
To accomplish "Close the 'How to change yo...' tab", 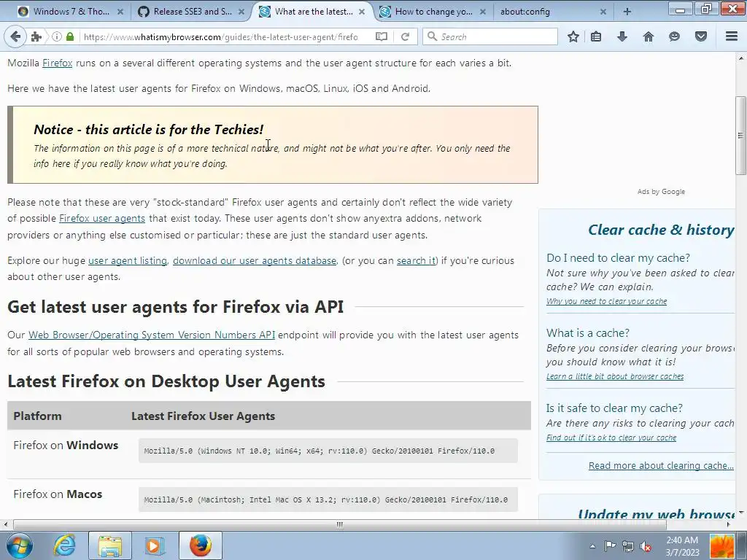I will tap(483, 12).
